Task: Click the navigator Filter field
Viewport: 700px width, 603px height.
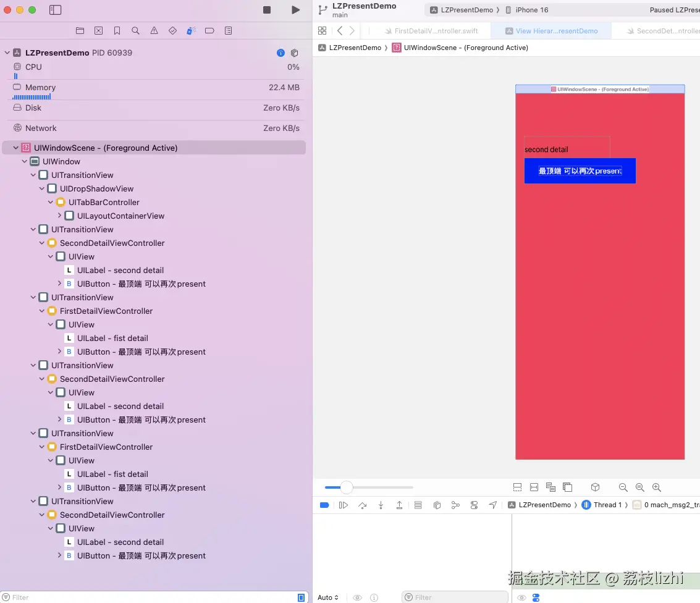Action: coord(147,597)
